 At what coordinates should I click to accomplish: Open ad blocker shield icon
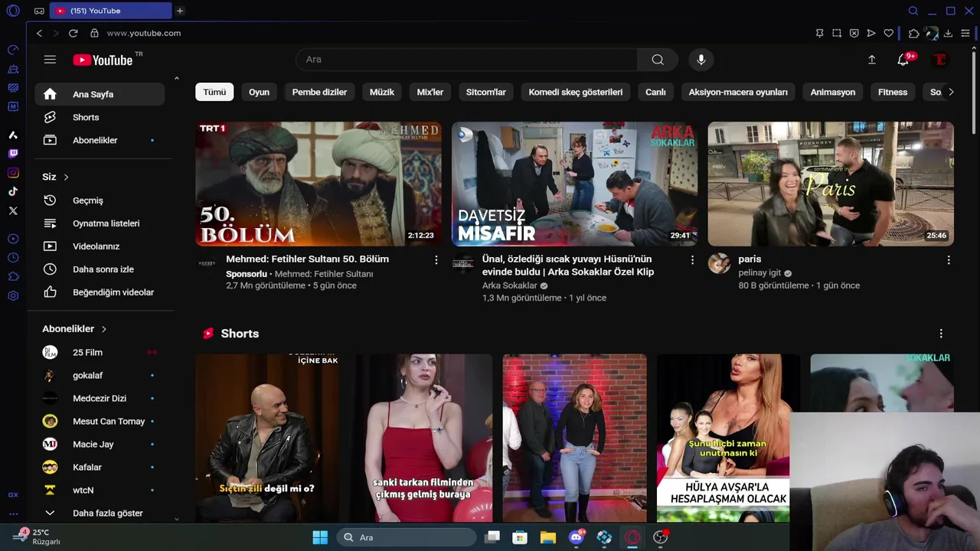[854, 33]
